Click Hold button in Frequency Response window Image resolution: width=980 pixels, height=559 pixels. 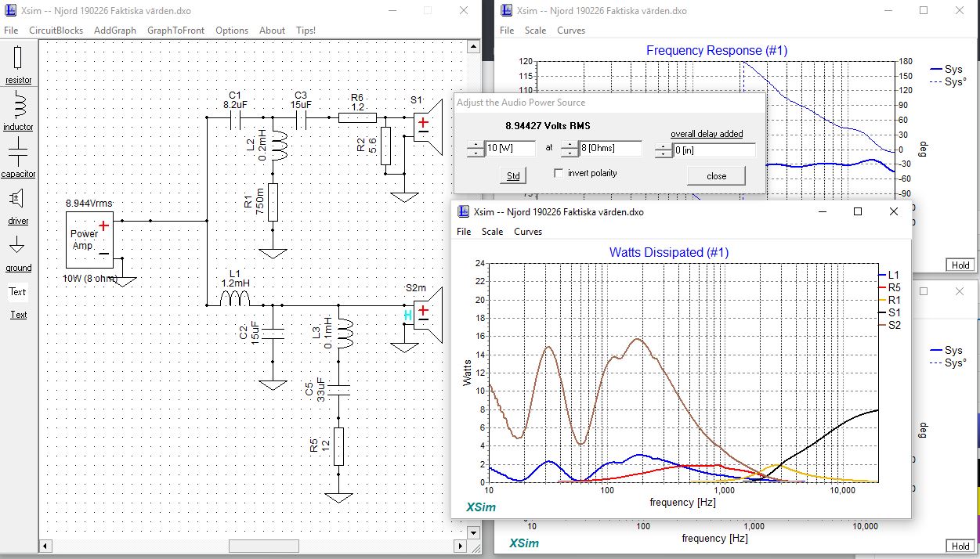tap(959, 265)
